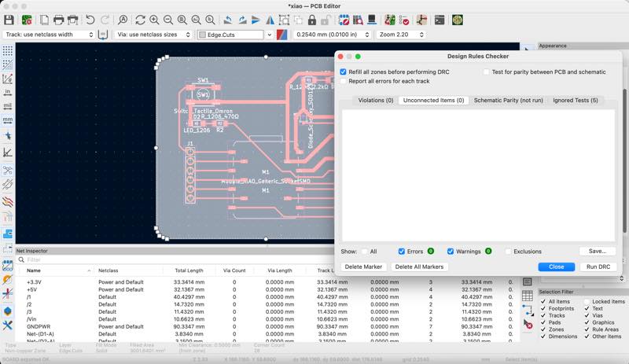Update PCB from schematic
The image size is (629, 364).
point(389,20)
